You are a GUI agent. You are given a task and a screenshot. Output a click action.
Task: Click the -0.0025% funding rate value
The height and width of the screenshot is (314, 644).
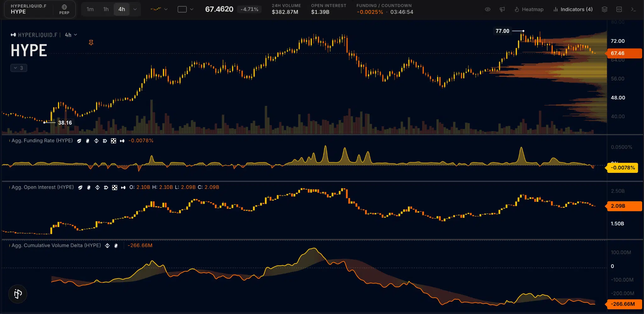pyautogui.click(x=370, y=12)
